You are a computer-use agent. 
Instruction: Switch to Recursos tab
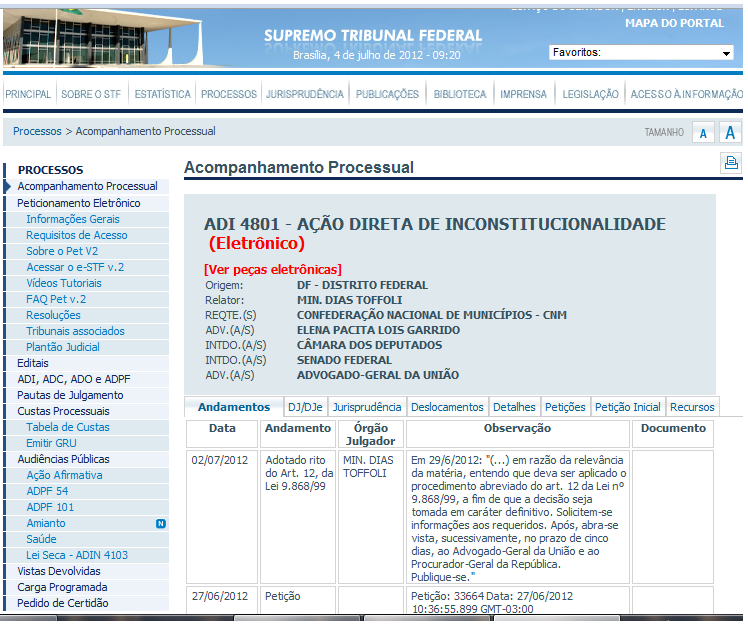pyautogui.click(x=692, y=407)
